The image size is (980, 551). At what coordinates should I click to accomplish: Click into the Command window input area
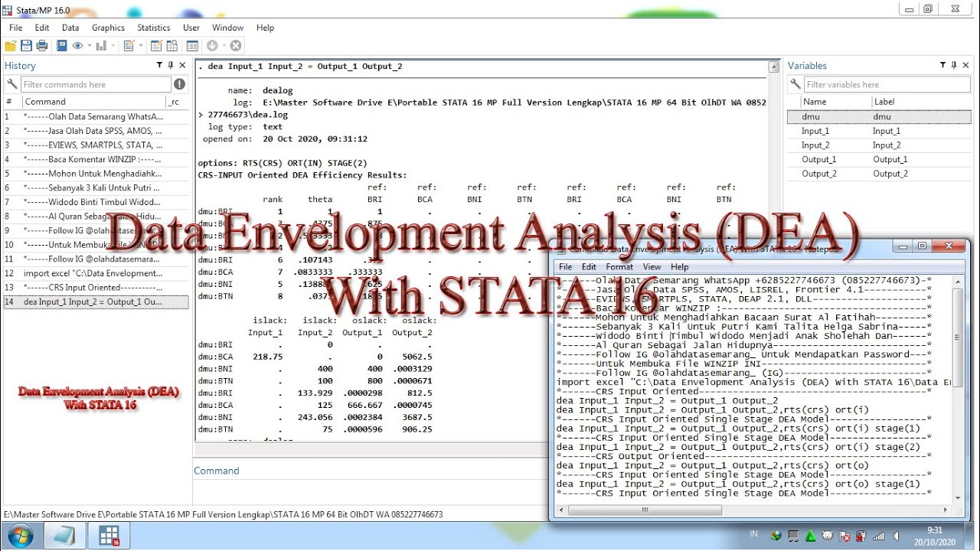(x=371, y=491)
